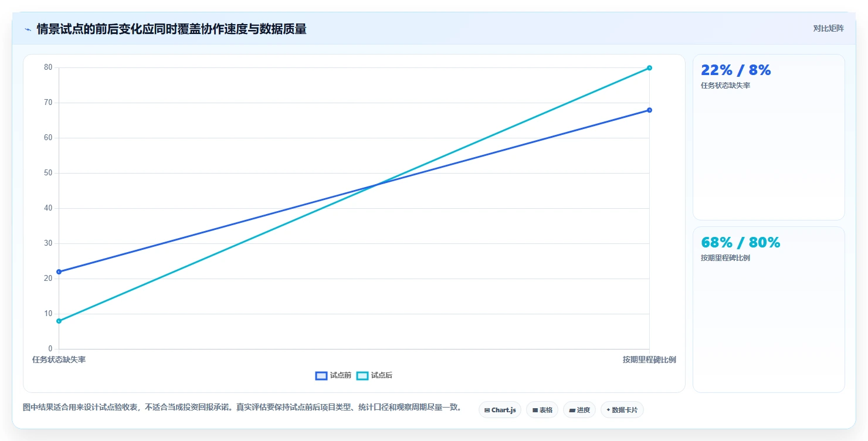The width and height of the screenshot is (868, 441).
Task: Click the 22% / 8% stat value
Action: [735, 70]
